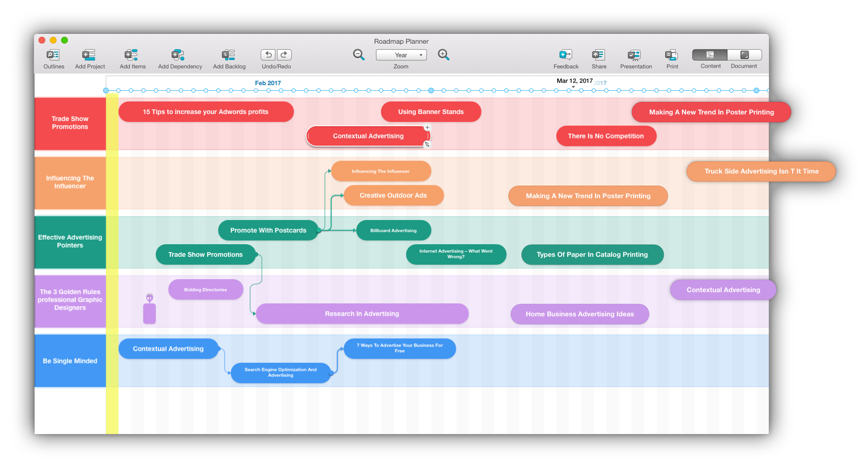Select the Truck Side Advertising item

coord(761,171)
